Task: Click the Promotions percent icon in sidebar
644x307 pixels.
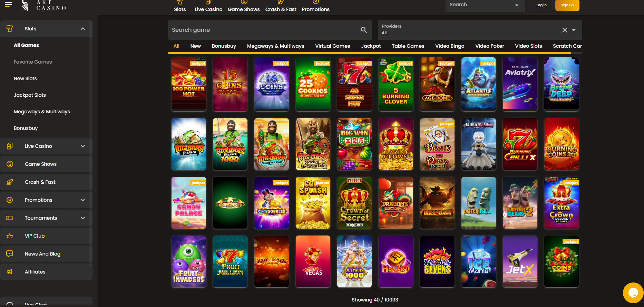Action: click(x=10, y=200)
